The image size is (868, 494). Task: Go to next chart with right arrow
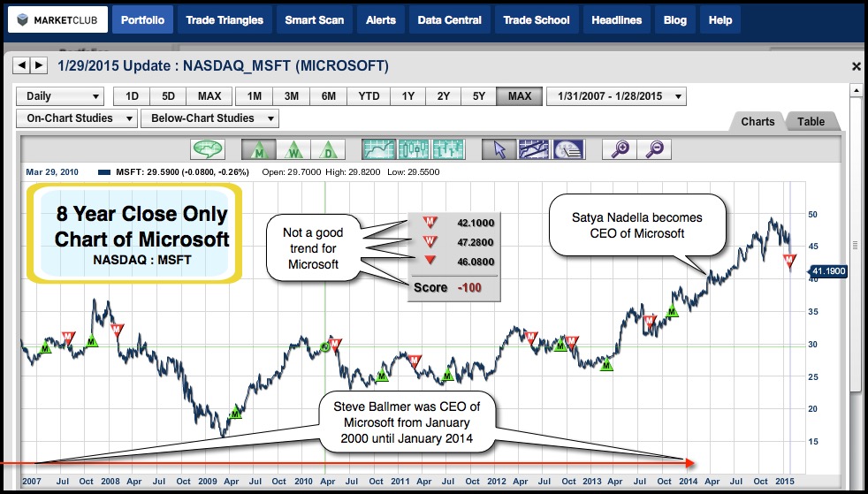pyautogui.click(x=38, y=65)
